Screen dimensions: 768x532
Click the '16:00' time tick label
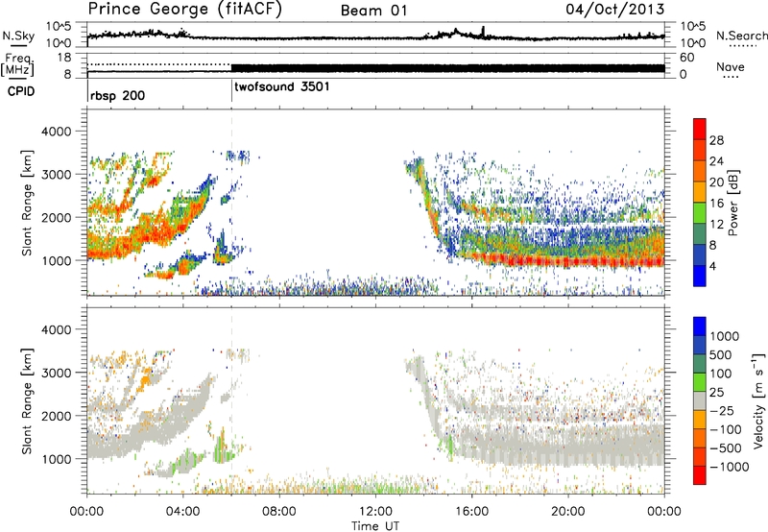[471, 512]
